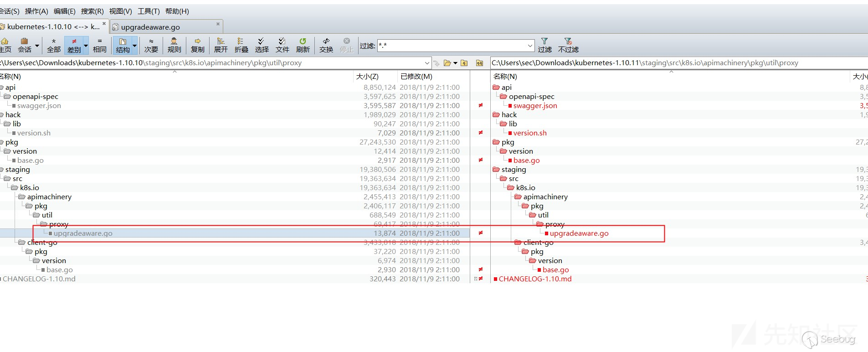Open the 会话(S) menu

click(9, 11)
